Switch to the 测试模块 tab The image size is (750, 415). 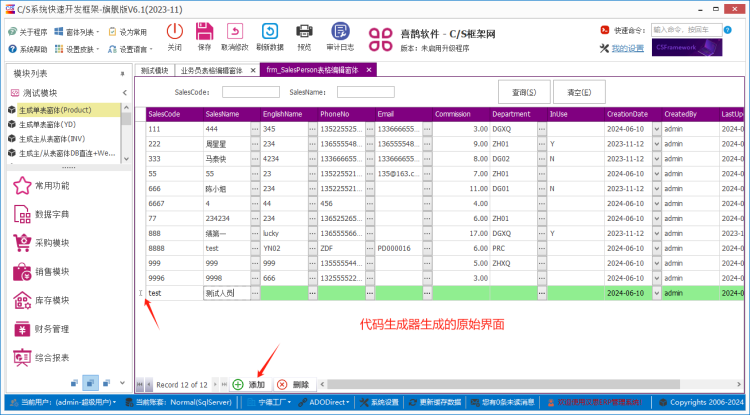154,70
